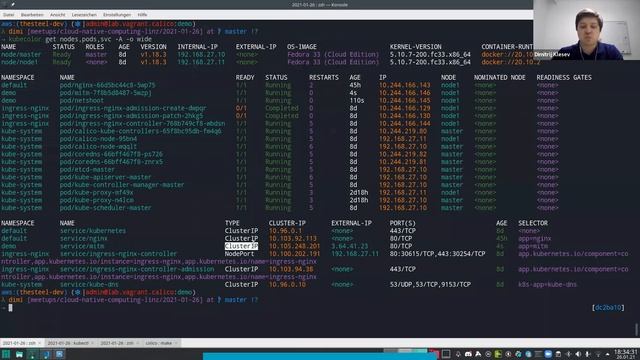Click cluster IP 10.105.248.201
Screen dimensions: 640x360
tap(294, 246)
